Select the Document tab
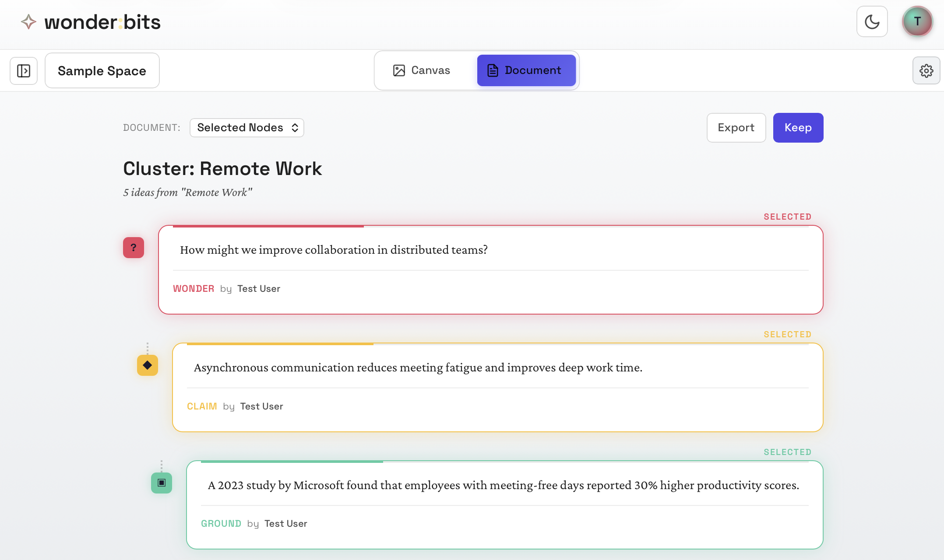The height and width of the screenshot is (560, 944). (x=526, y=70)
